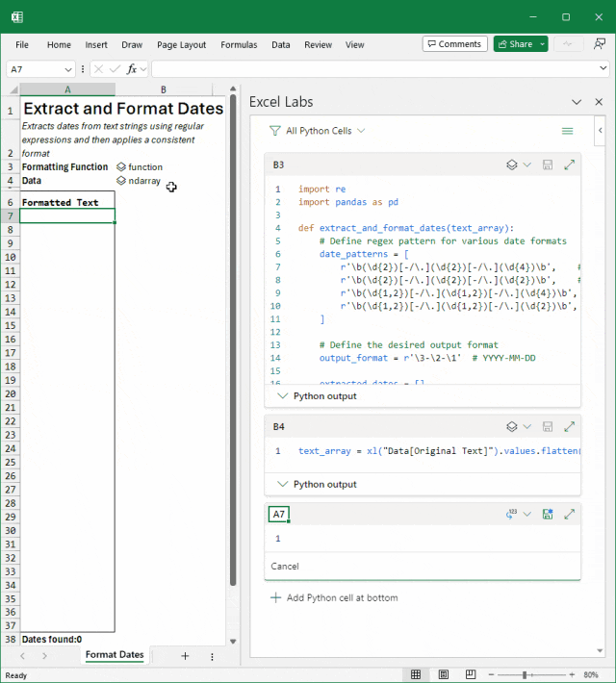Screen dimensions: 616x683
Task: Close the Excel Labs pane
Action: point(599,102)
